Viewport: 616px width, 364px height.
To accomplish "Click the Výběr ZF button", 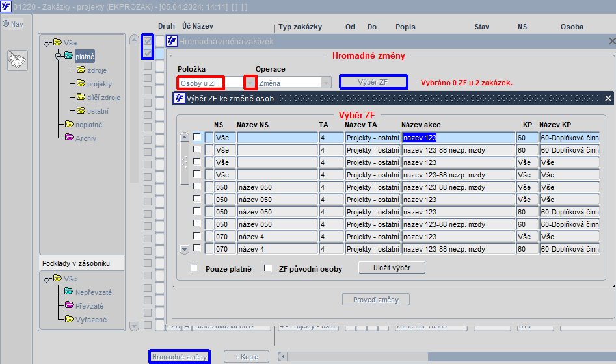I will click(x=373, y=82).
